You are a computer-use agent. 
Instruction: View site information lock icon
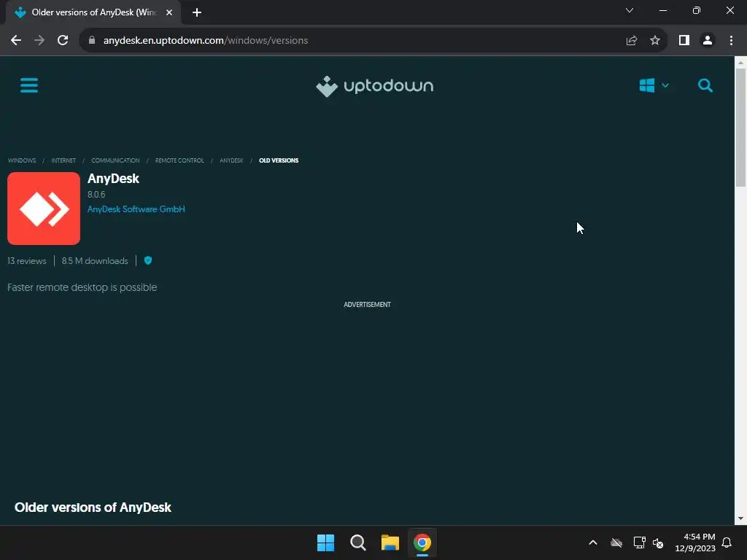coord(92,41)
